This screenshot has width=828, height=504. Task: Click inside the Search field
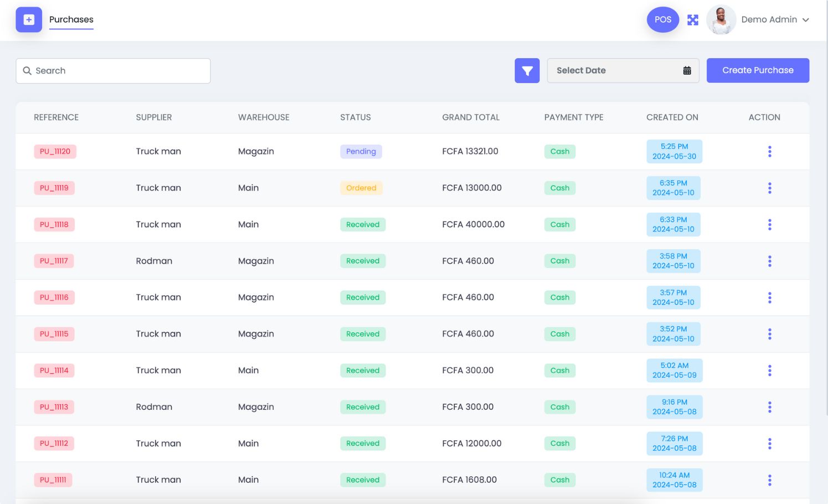coord(113,70)
